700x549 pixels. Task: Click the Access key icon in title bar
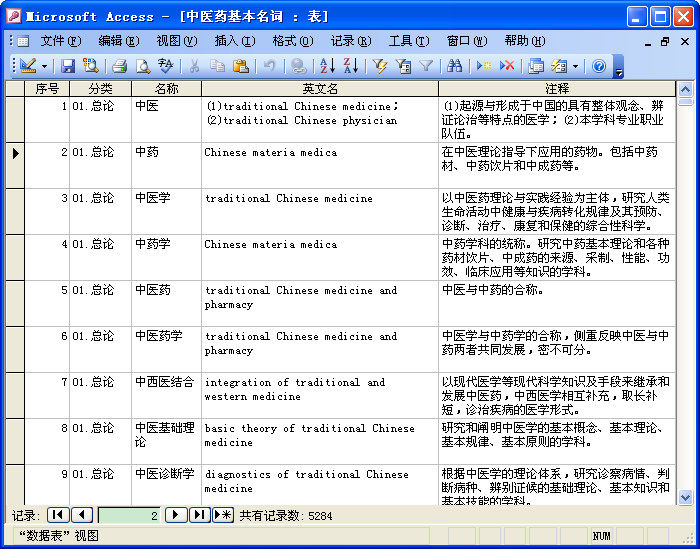[x=14, y=17]
